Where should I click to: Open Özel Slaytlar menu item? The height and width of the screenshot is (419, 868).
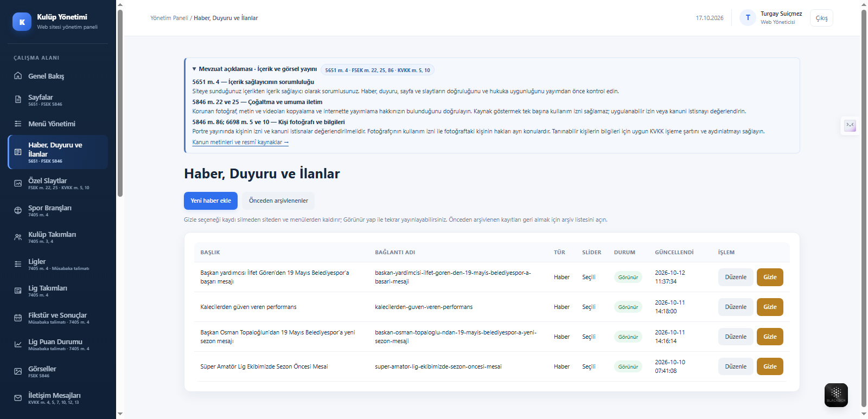[x=58, y=184]
